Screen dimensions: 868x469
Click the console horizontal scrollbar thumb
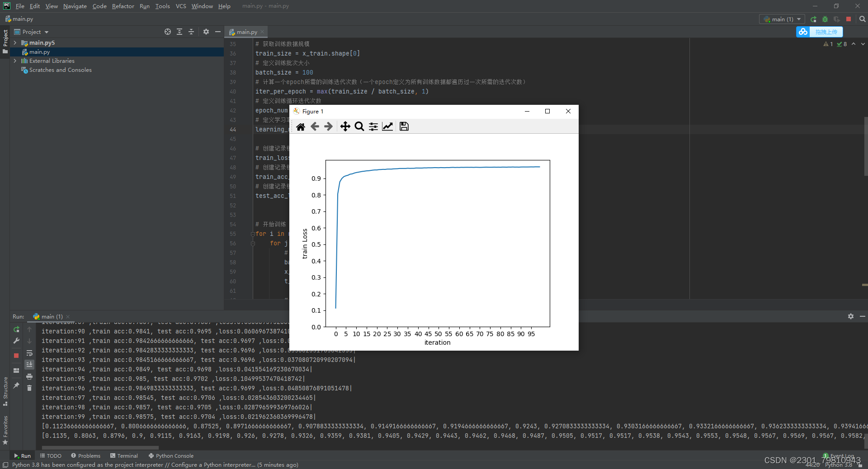point(100,448)
